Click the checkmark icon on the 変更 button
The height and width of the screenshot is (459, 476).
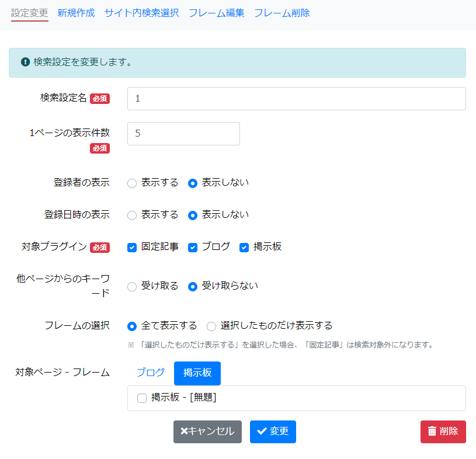click(262, 432)
